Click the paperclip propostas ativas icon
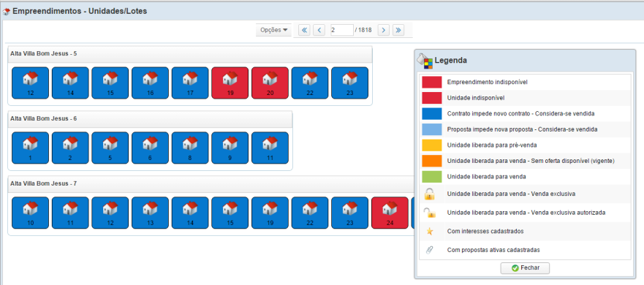This screenshot has height=285, width=644. (430, 250)
